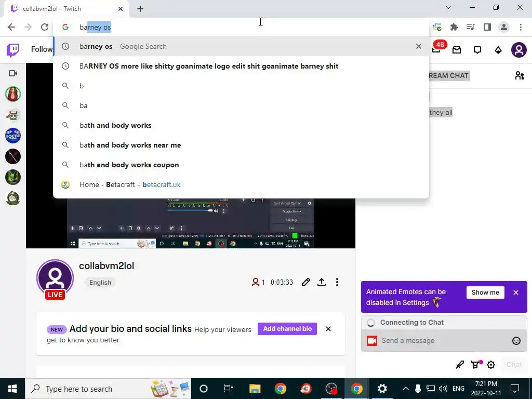Click the Windows Start button
This screenshot has height=399, width=532.
[x=12, y=389]
